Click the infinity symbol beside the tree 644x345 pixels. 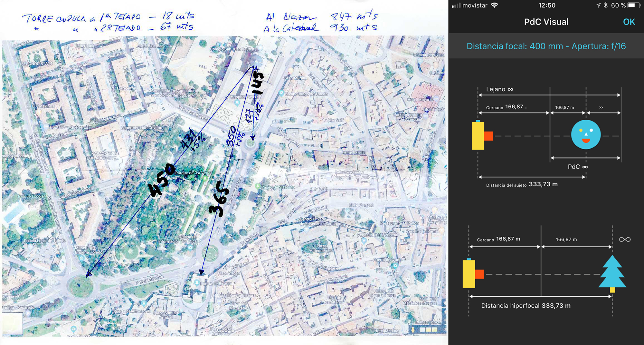click(x=624, y=240)
